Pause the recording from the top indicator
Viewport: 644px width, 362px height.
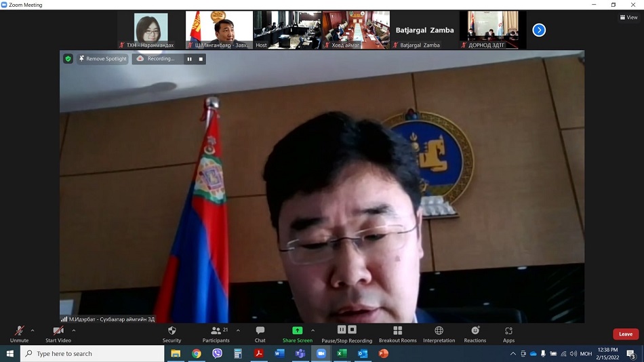(189, 59)
